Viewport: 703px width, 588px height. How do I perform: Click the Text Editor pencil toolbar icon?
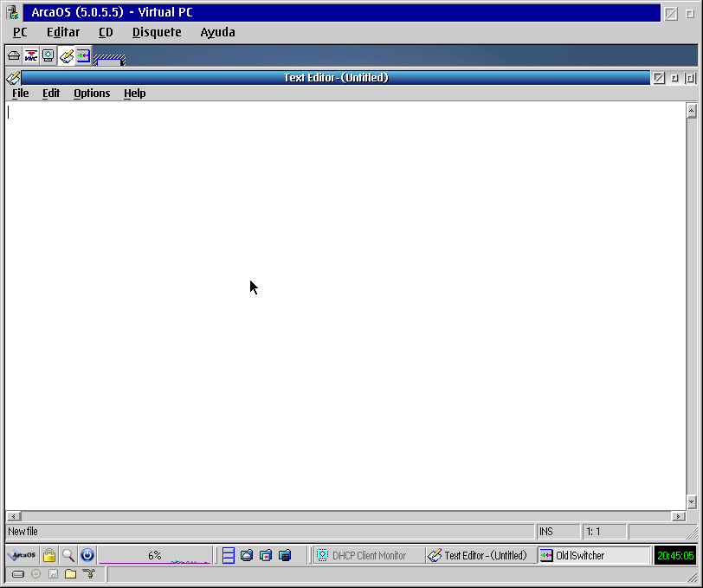tap(66, 56)
